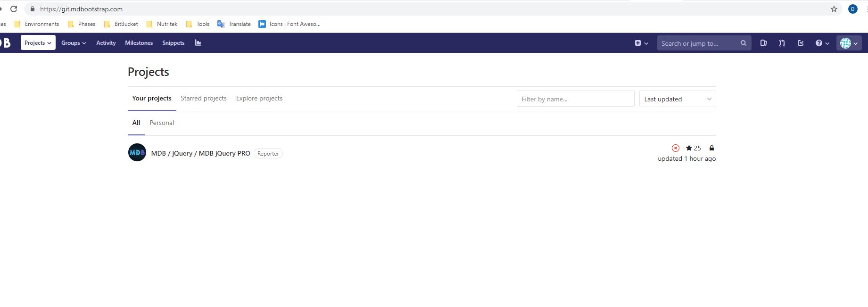Select the All sub-tab
Image resolution: width=868 pixels, height=307 pixels.
(136, 123)
